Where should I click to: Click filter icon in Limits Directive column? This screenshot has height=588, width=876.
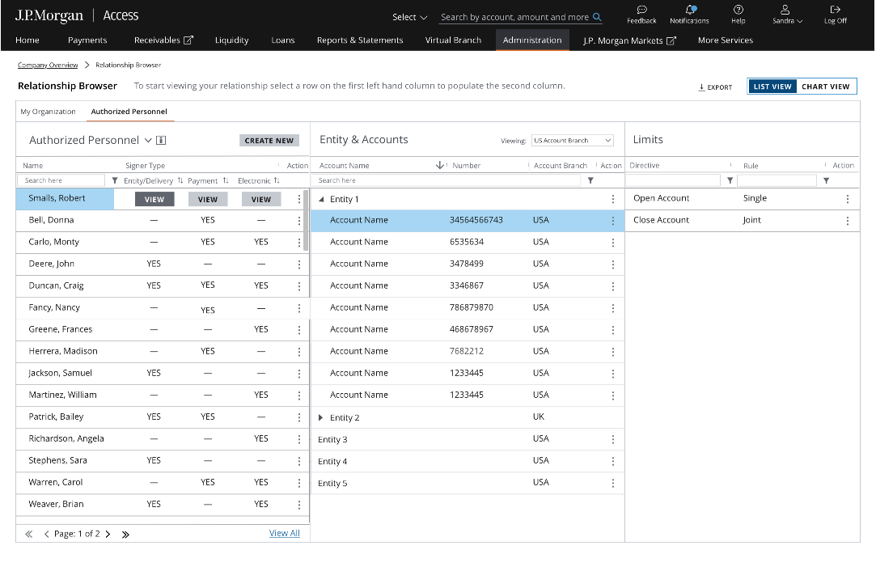730,180
